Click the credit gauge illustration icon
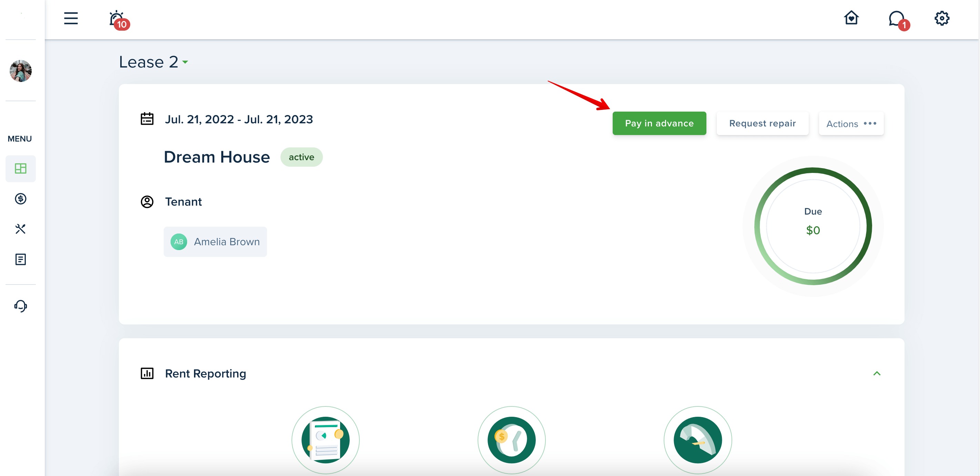This screenshot has height=476, width=980. point(698,440)
